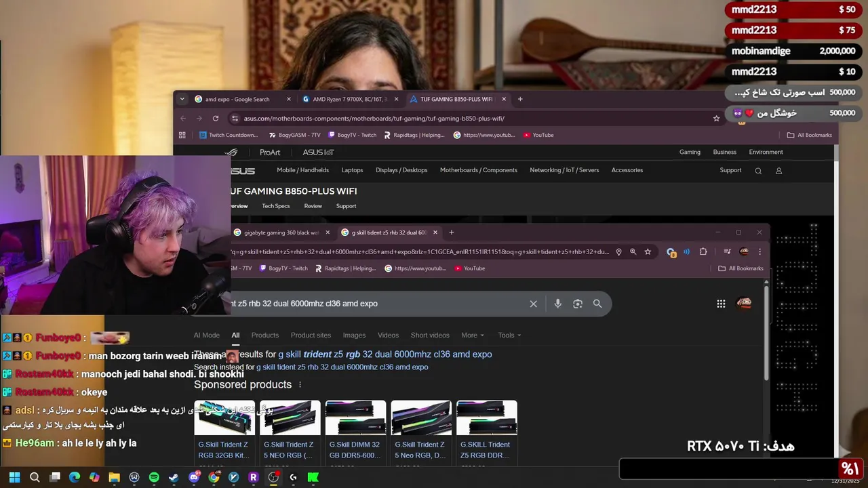Open new tab in front Chrome window

tap(451, 232)
